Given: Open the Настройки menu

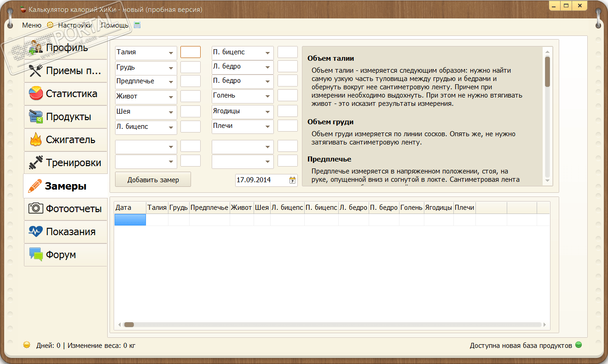Looking at the screenshot, I should click(75, 25).
